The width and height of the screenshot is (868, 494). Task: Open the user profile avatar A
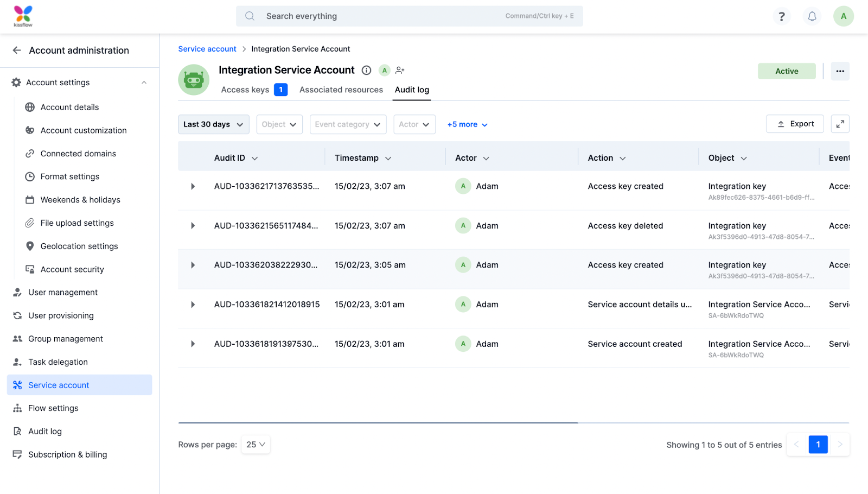coord(844,16)
